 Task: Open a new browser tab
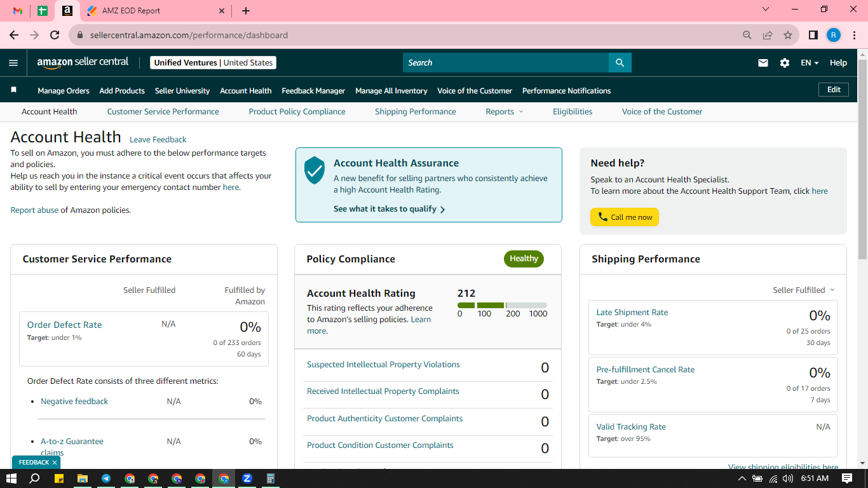coord(246,11)
